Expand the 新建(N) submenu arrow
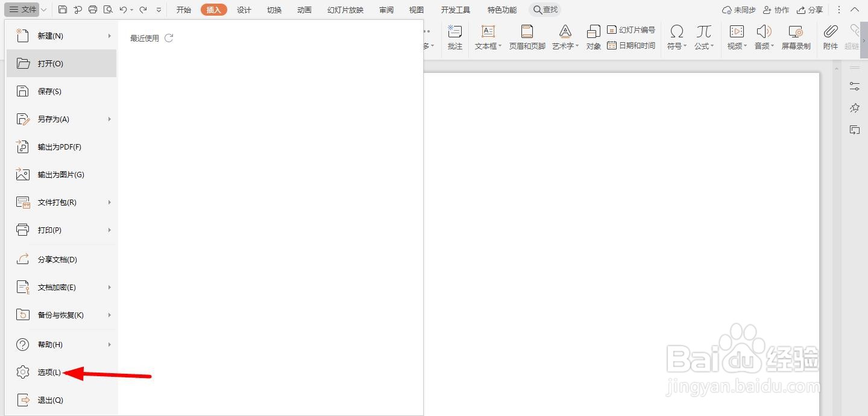Viewport: 868px width, 416px height. pyautogui.click(x=110, y=36)
